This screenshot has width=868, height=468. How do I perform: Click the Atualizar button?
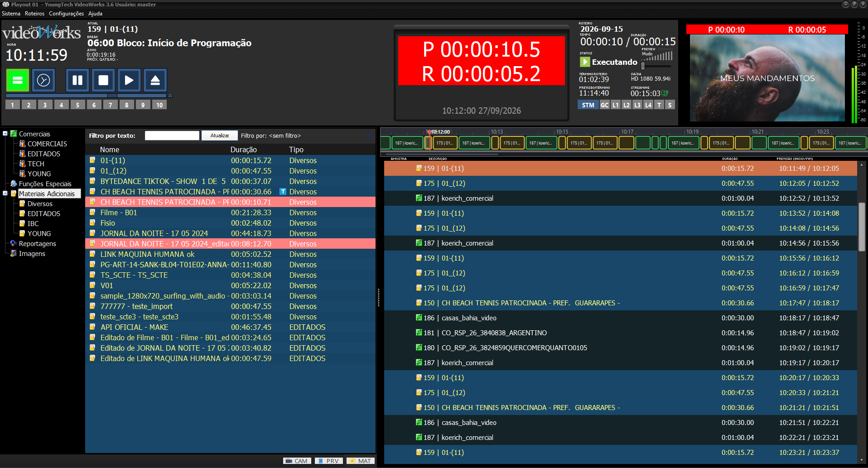(x=220, y=135)
